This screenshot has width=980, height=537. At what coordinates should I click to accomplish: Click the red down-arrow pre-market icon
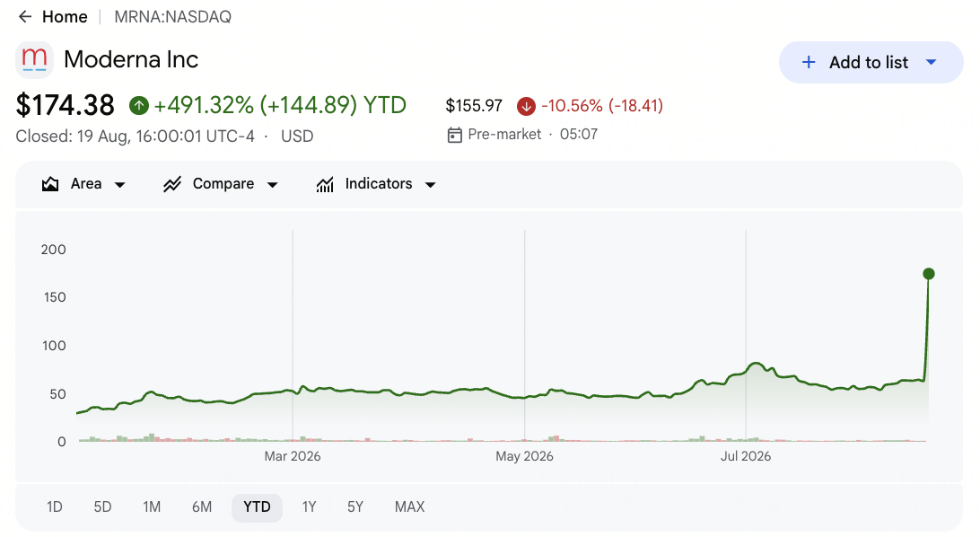tap(526, 106)
